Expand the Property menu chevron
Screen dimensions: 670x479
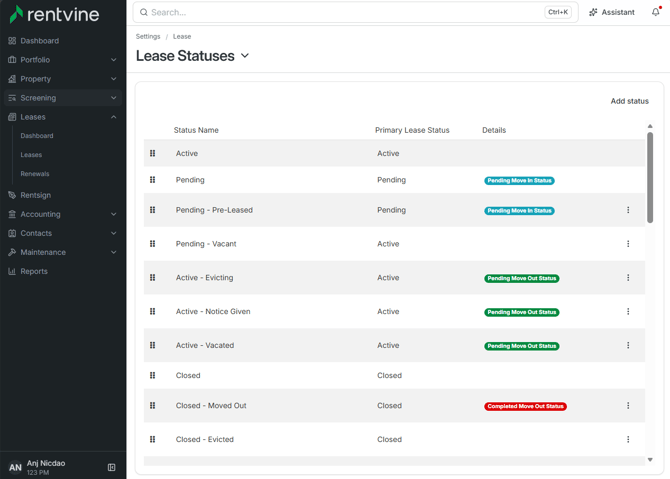coord(114,79)
